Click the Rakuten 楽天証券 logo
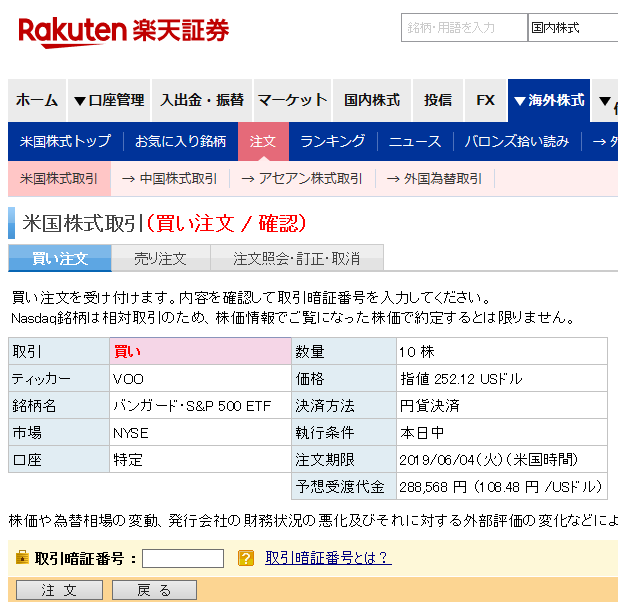The image size is (621, 603). pos(124,32)
